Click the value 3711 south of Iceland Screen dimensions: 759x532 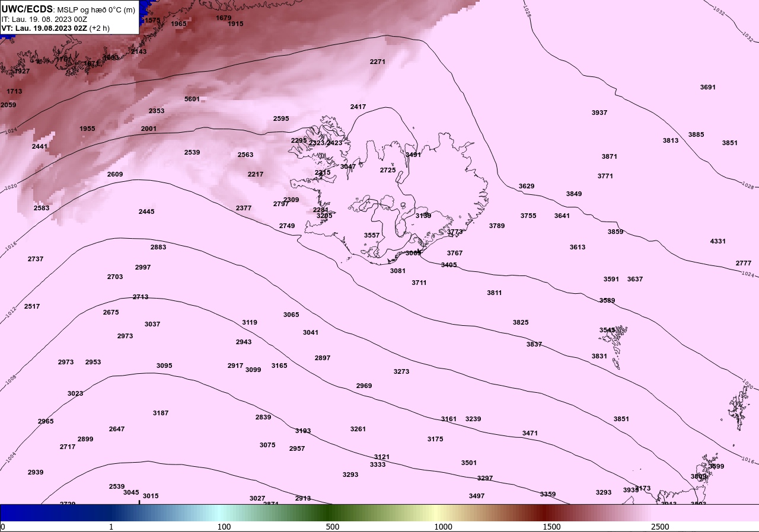(x=419, y=283)
